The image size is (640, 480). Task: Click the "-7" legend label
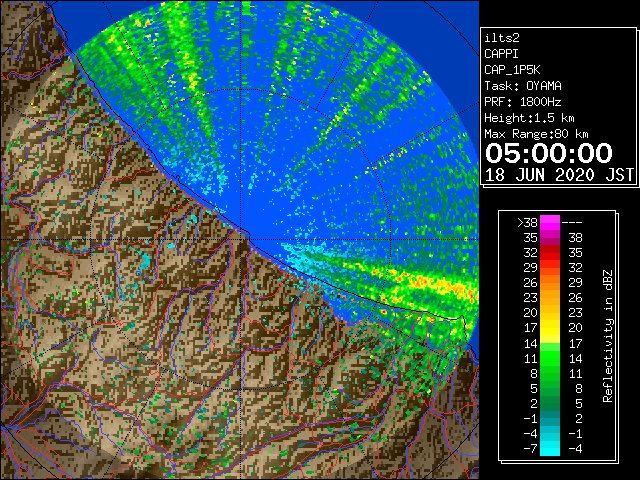tap(530, 449)
